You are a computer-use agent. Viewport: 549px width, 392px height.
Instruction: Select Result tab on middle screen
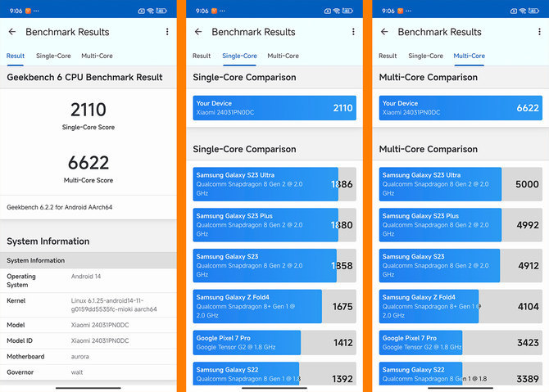coord(202,56)
